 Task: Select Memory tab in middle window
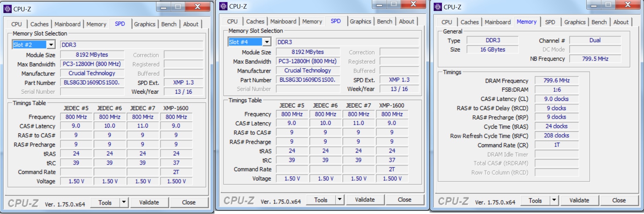(x=312, y=21)
